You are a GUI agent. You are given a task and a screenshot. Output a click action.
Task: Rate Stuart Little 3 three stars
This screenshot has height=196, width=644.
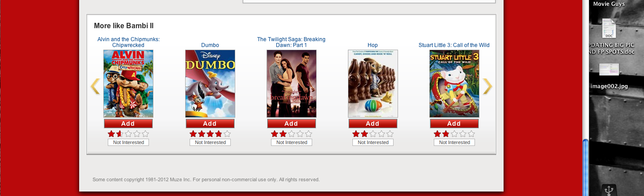(x=454, y=134)
